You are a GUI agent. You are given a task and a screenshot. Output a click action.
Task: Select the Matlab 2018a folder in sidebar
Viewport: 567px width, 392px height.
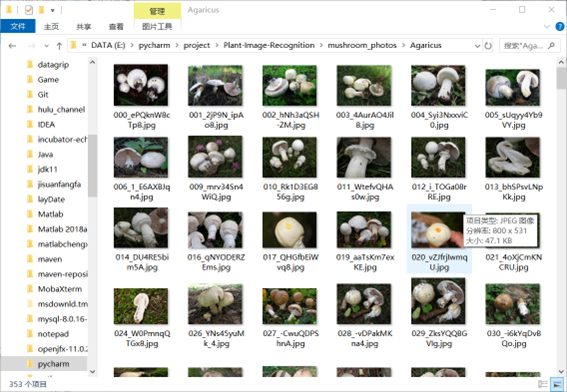point(62,229)
